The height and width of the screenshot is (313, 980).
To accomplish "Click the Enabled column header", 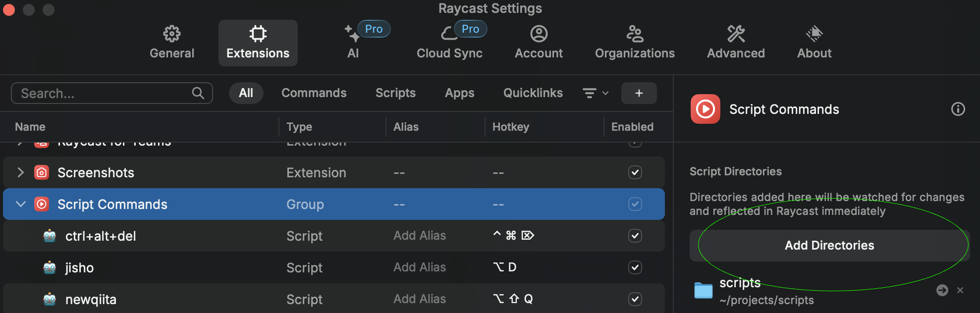I will (x=632, y=127).
